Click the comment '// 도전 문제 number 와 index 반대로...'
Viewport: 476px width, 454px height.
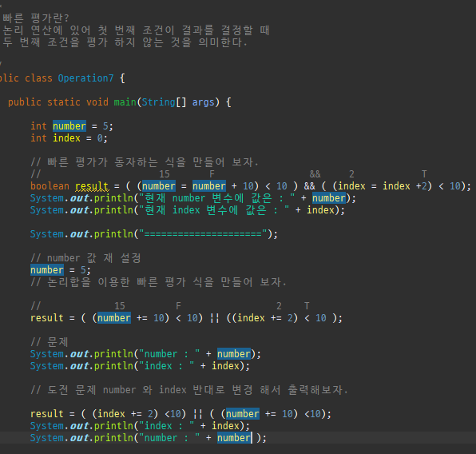[x=189, y=390]
